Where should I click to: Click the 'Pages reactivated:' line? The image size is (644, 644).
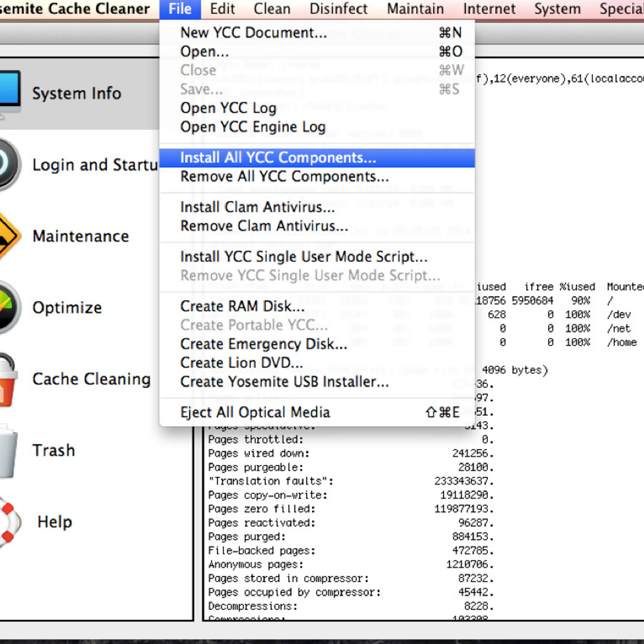(351, 523)
